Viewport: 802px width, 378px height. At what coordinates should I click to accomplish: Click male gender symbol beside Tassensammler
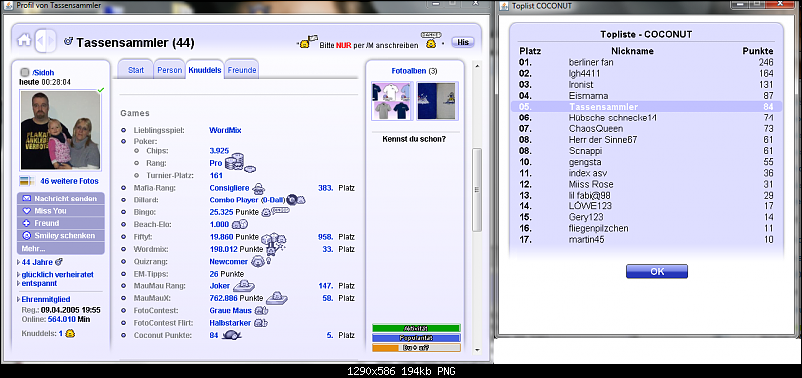point(68,41)
